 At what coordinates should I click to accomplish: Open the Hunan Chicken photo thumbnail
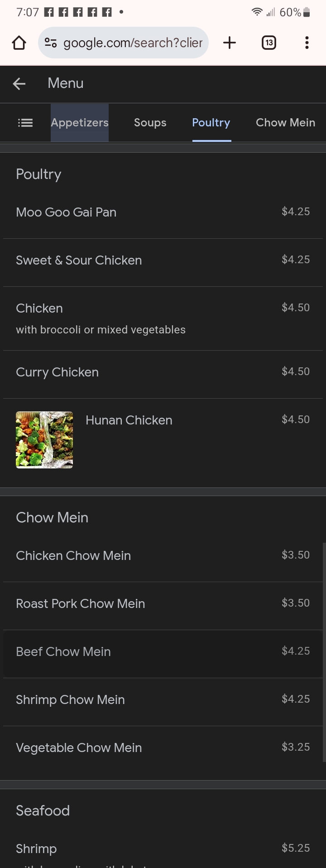point(44,440)
